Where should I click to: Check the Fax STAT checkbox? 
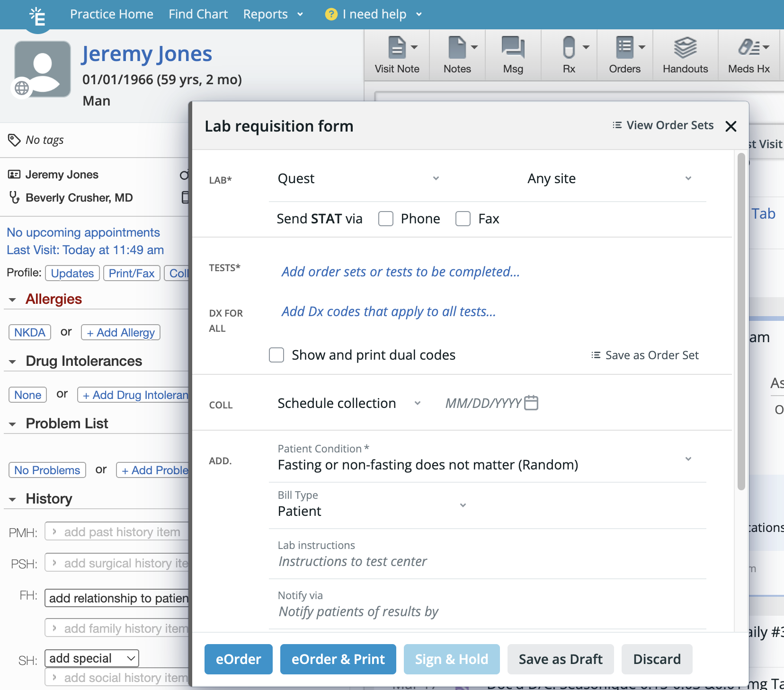[x=463, y=219]
